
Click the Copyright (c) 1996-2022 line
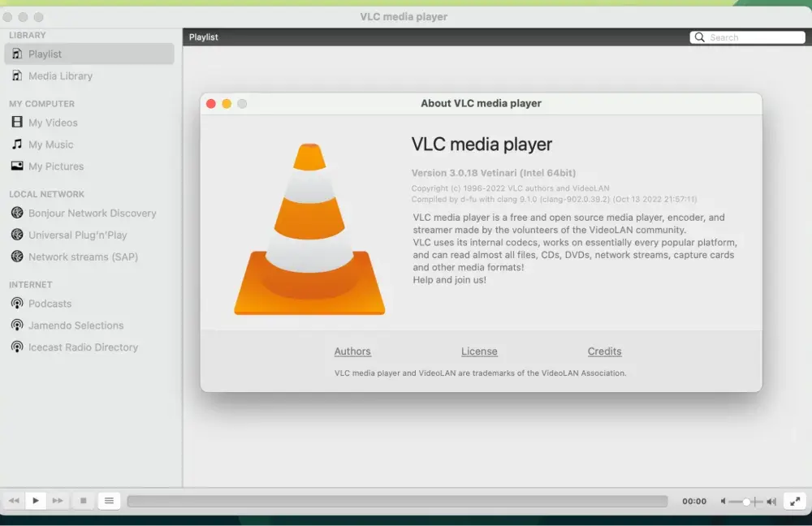coord(510,188)
